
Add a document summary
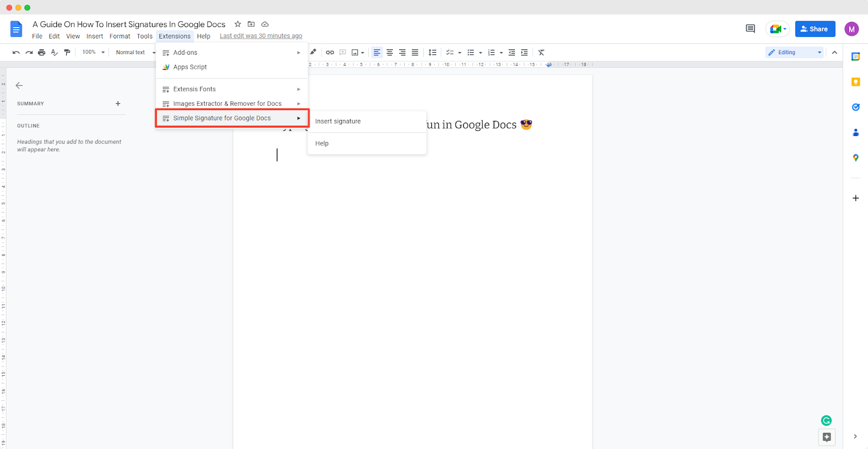(x=118, y=104)
